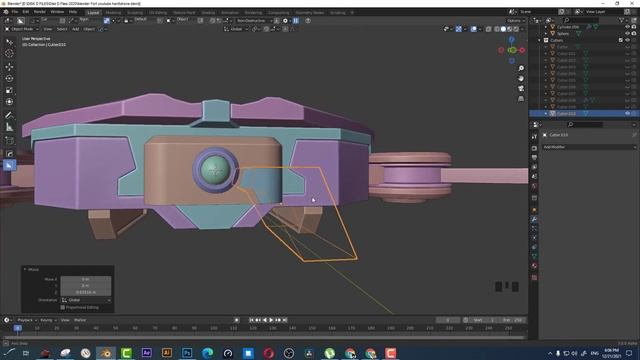Hide Cylinder.004 using its eye icon
The image size is (640, 360).
tap(627, 27)
